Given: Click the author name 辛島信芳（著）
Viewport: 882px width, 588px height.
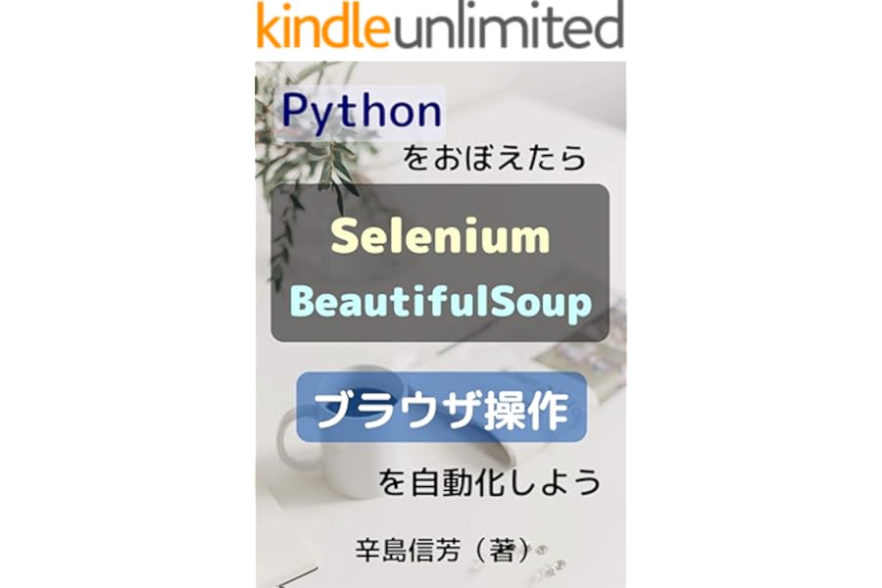Looking at the screenshot, I should pyautogui.click(x=443, y=550).
